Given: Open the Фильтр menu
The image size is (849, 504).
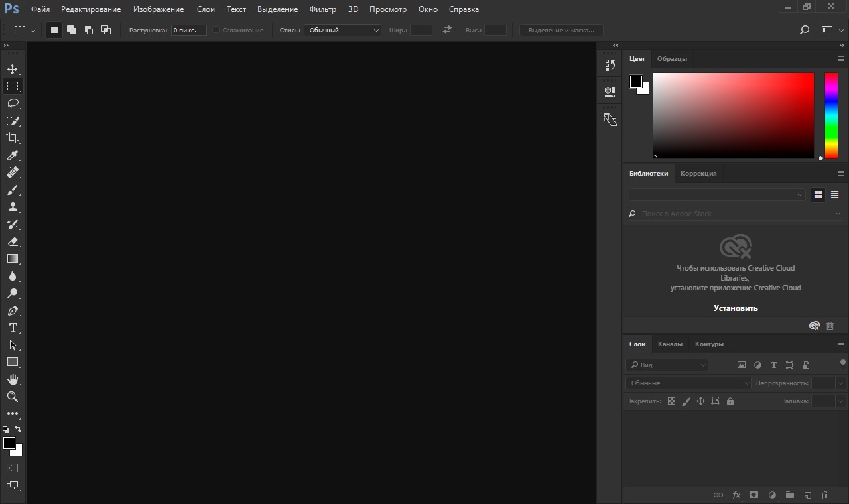Looking at the screenshot, I should pyautogui.click(x=322, y=9).
